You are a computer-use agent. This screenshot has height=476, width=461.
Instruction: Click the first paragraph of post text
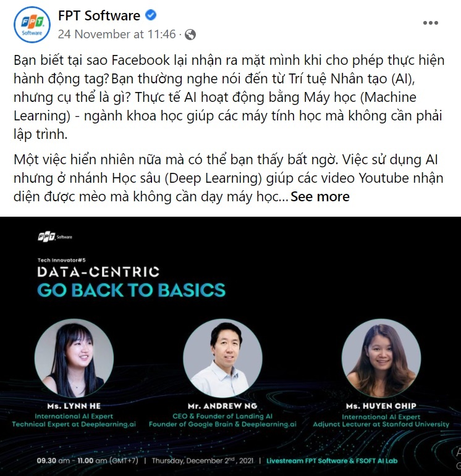click(x=229, y=97)
